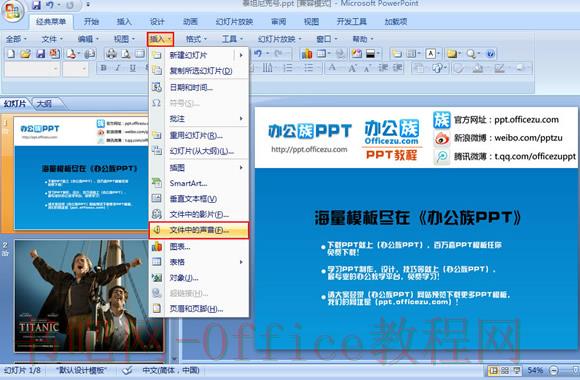The image size is (580, 380).
Task: Open the 窗口 classic menu dropdown
Action: click(x=327, y=39)
